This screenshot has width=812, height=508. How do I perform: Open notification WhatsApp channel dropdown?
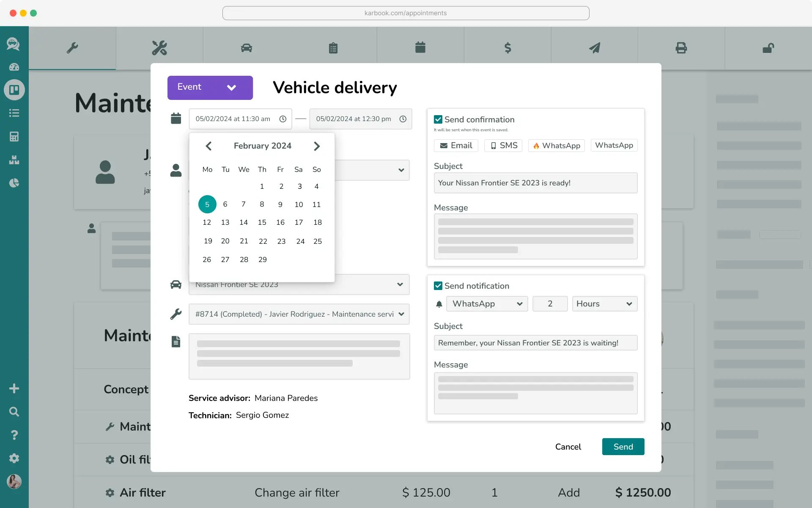[x=487, y=304]
